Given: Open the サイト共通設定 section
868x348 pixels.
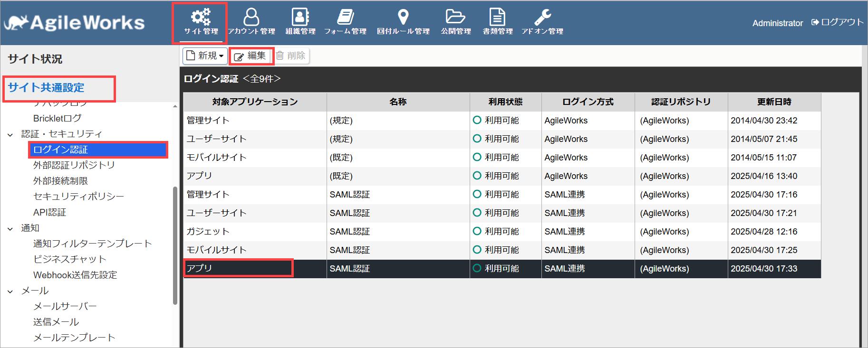Looking at the screenshot, I should point(46,87).
